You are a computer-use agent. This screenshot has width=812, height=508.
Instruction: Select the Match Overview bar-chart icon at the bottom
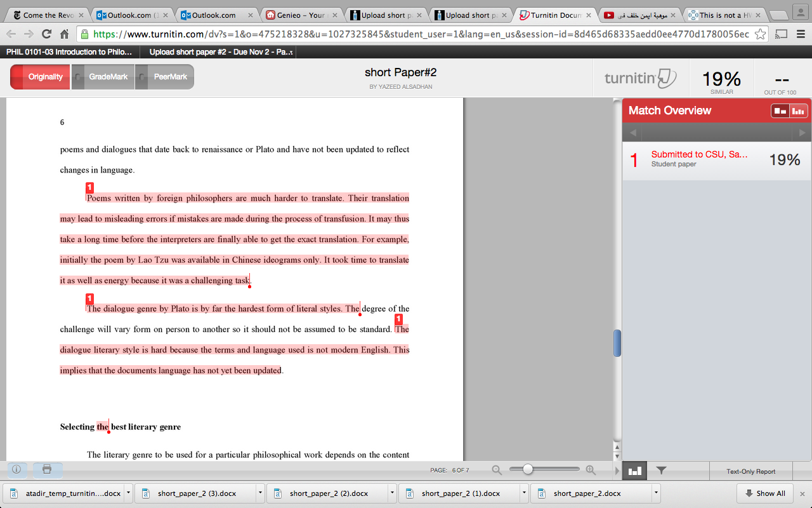(635, 471)
